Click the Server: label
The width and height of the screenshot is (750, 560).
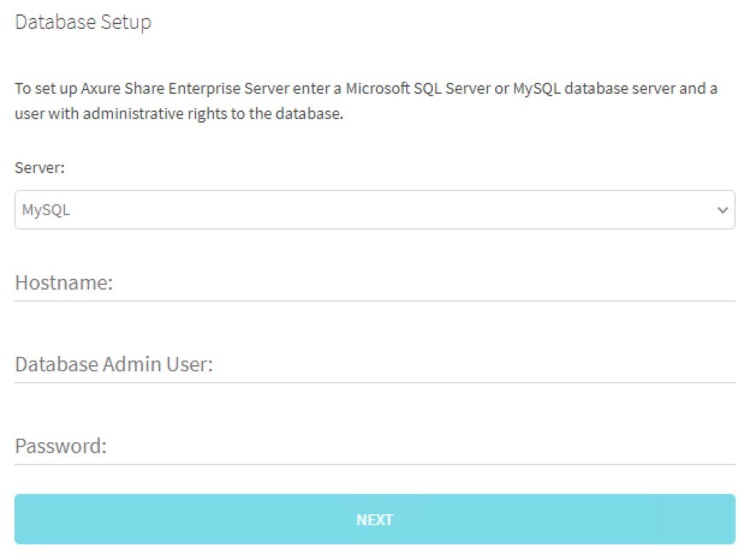(x=39, y=167)
